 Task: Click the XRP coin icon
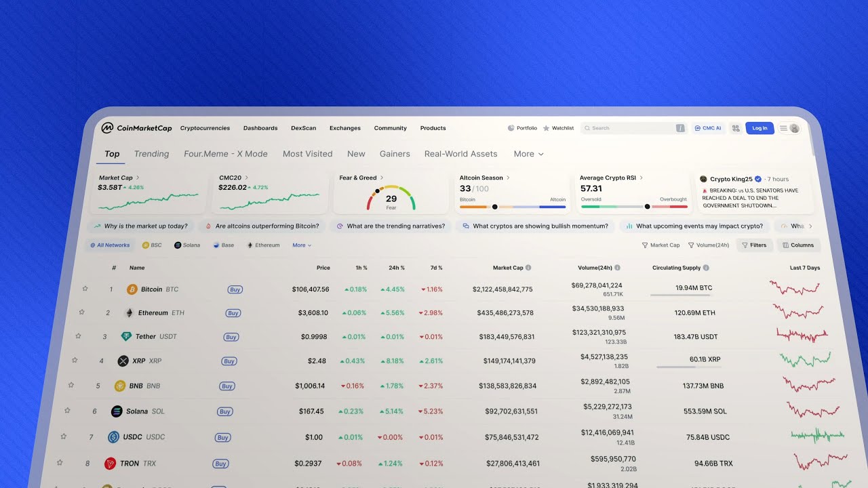click(123, 361)
